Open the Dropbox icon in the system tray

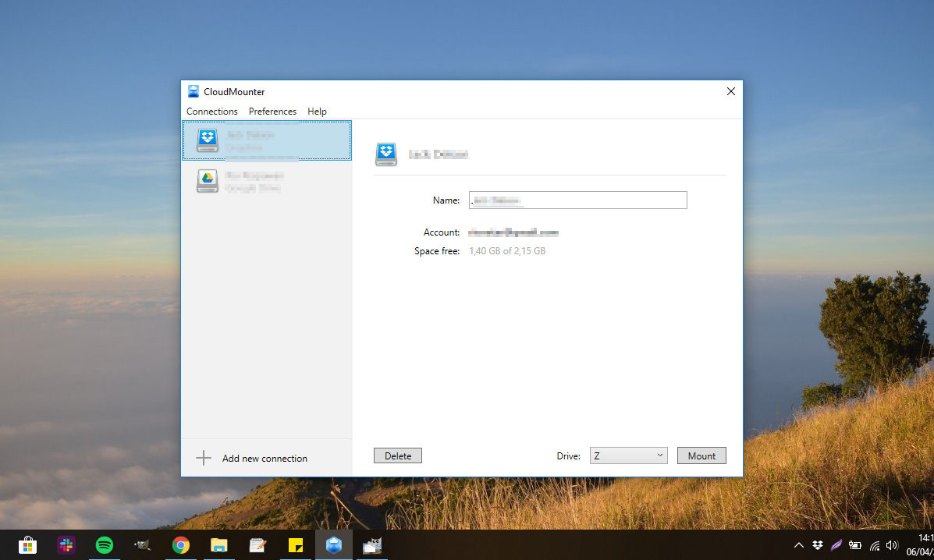point(817,544)
